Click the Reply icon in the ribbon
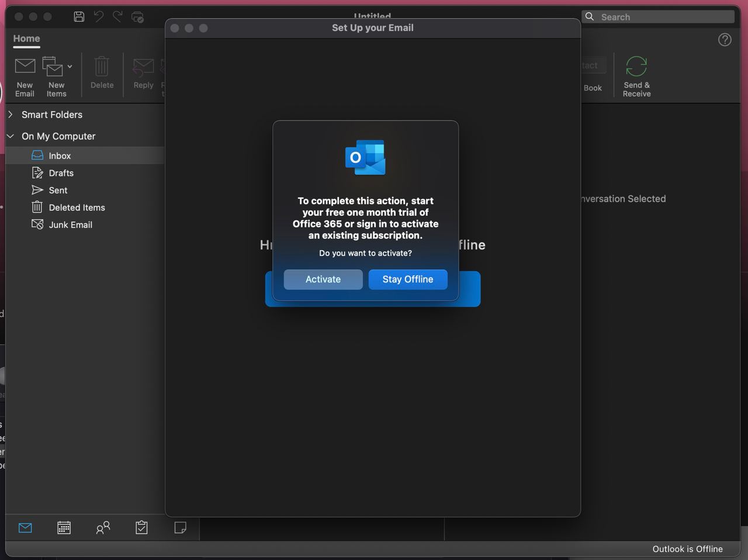The height and width of the screenshot is (560, 748). pyautogui.click(x=143, y=67)
